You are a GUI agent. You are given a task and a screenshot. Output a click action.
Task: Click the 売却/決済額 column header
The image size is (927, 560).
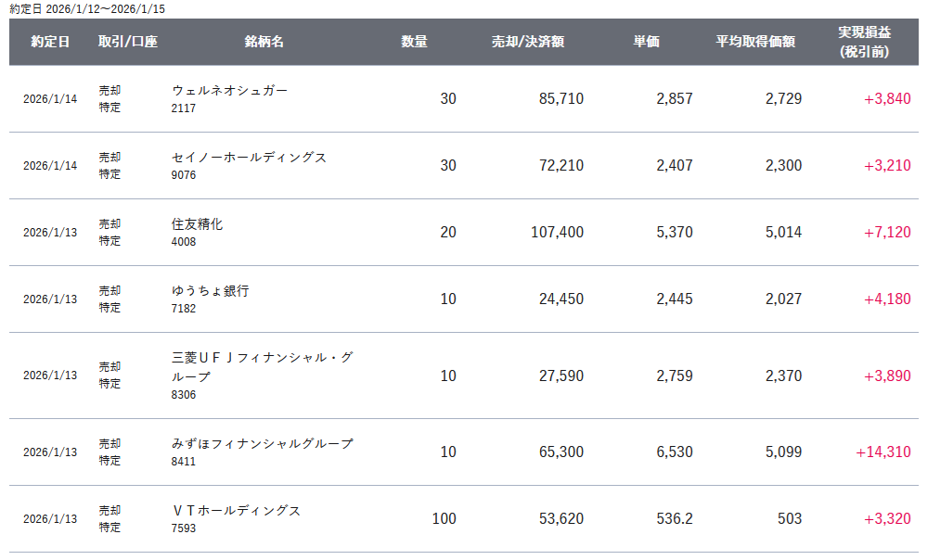528,42
